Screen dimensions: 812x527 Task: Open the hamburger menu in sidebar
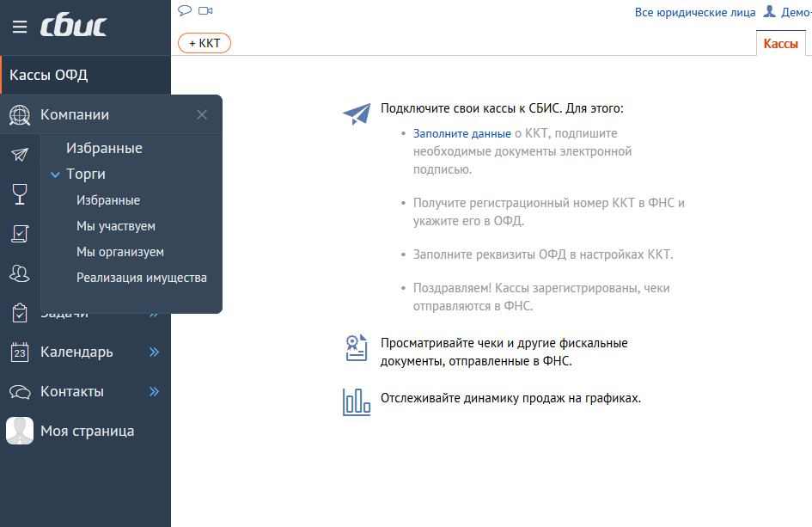20,27
